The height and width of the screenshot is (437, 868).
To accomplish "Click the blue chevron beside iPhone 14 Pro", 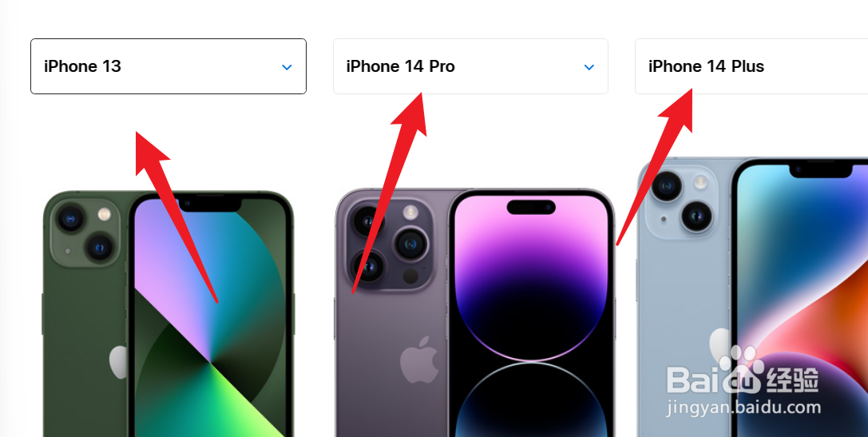I will click(589, 67).
